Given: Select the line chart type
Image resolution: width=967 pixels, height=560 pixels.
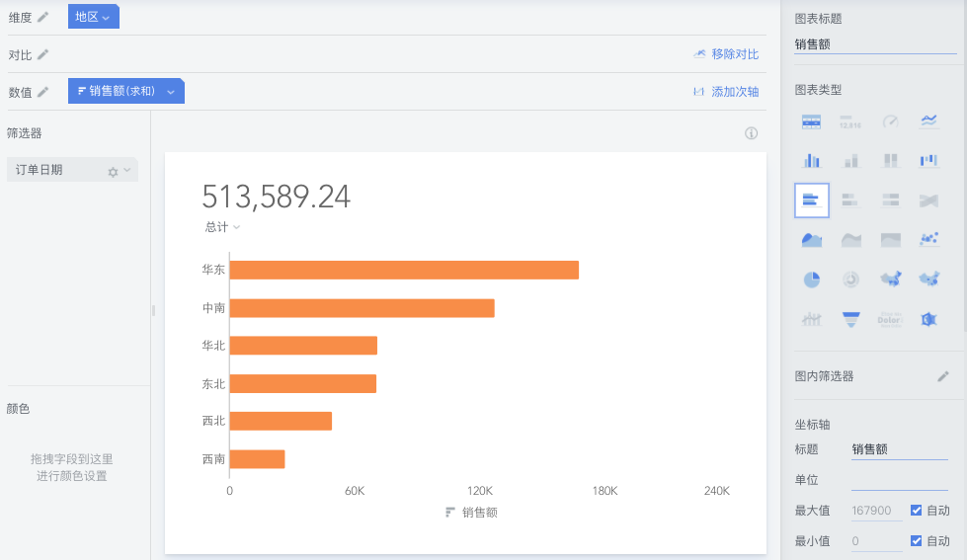Looking at the screenshot, I should (x=928, y=120).
